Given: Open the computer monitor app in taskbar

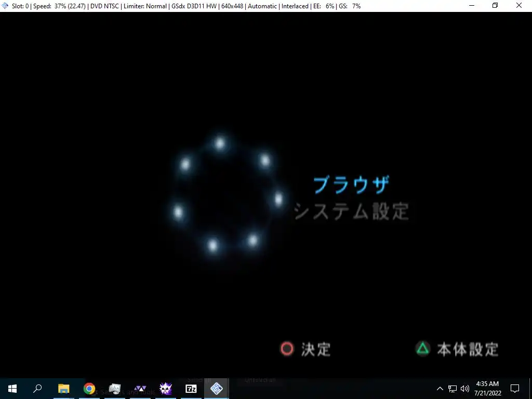Looking at the screenshot, I should point(115,389).
